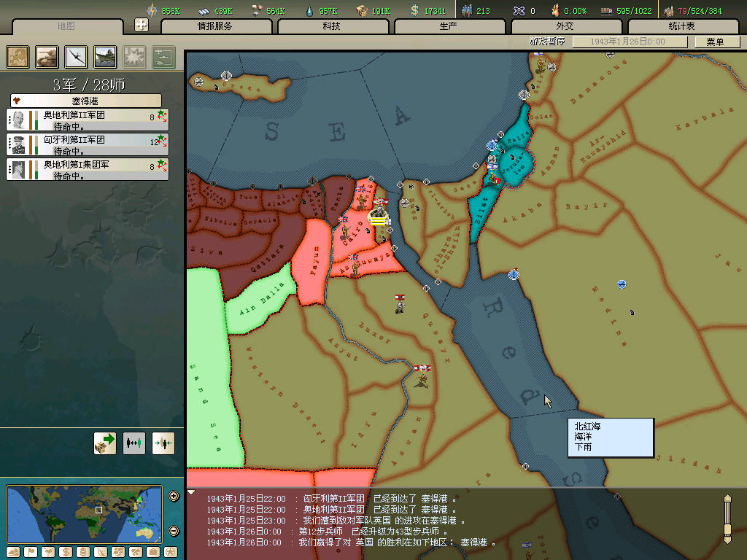Click the four-arrow center map icon
747x560 pixels.
141,25
